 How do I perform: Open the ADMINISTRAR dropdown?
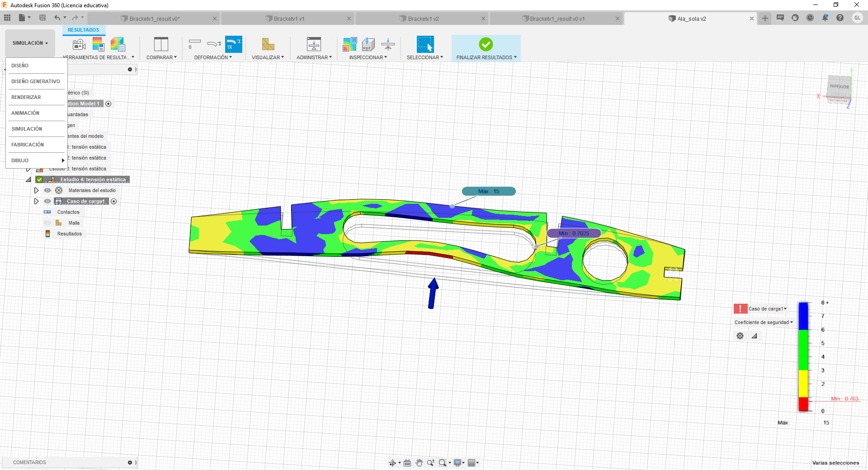(314, 57)
